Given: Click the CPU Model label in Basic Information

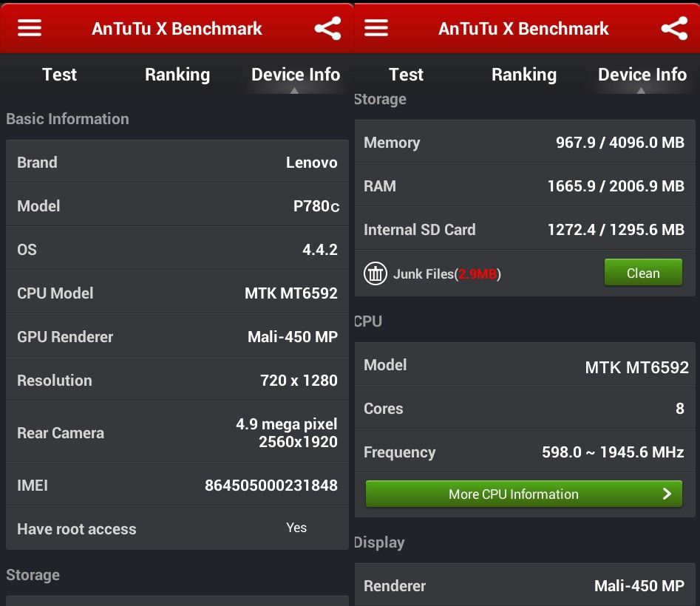Looking at the screenshot, I should (55, 293).
